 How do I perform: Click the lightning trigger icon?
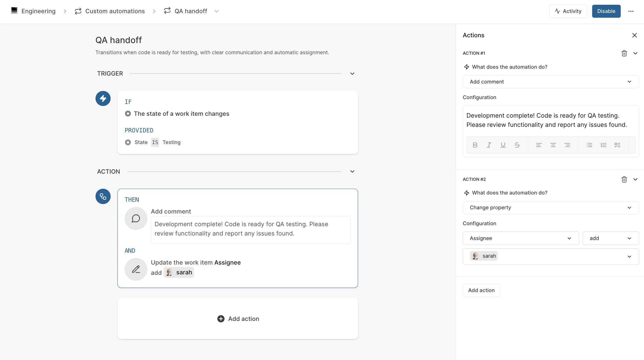coord(103,98)
